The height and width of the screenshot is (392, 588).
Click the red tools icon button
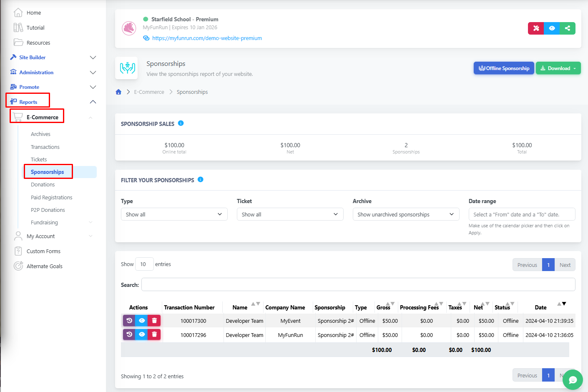[x=536, y=28]
